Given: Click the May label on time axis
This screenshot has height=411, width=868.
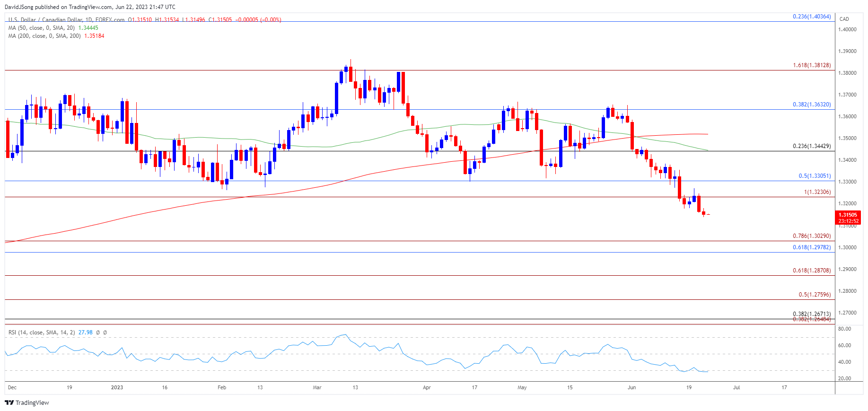Looking at the screenshot, I should point(522,387).
